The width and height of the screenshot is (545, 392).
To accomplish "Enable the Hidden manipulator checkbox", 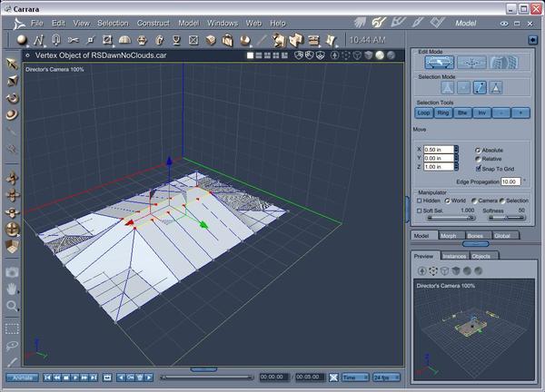I will point(419,201).
